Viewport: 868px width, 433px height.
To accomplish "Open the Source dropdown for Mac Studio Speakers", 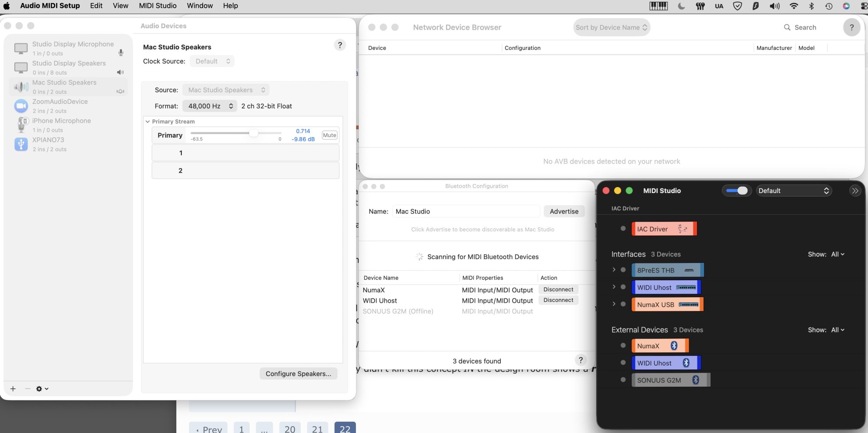I will click(226, 90).
